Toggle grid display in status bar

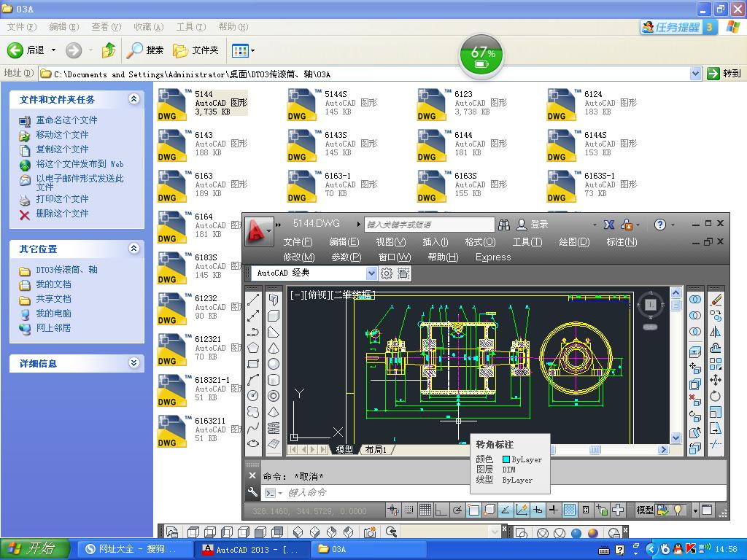coord(425,510)
